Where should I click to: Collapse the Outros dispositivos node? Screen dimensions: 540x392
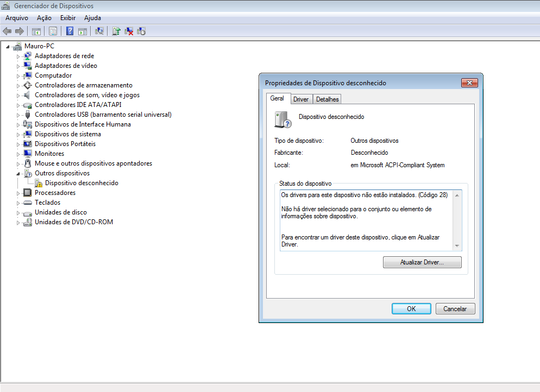pyautogui.click(x=18, y=174)
